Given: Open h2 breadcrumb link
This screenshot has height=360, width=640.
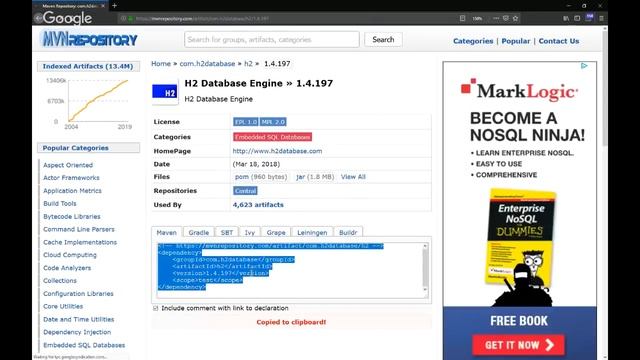Looking at the screenshot, I should (248, 64).
